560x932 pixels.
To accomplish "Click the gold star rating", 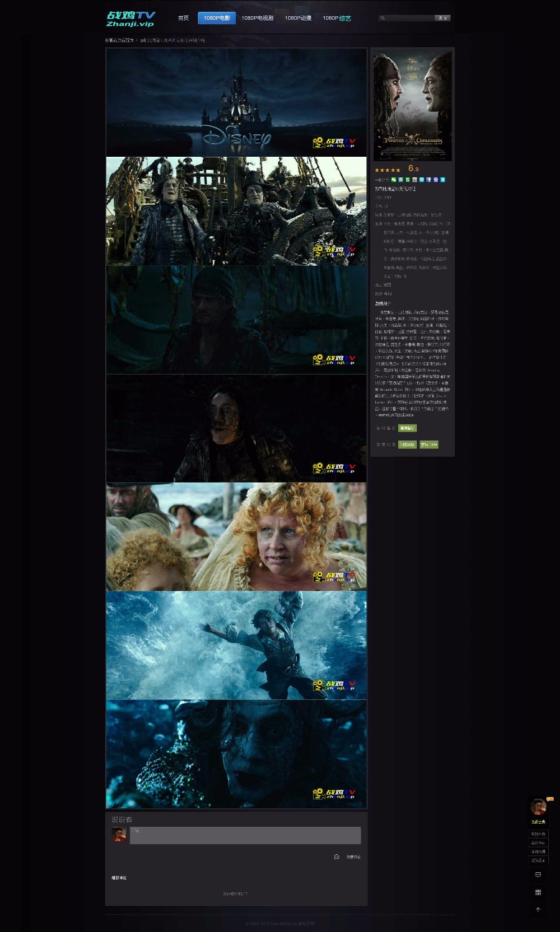I will (388, 170).
